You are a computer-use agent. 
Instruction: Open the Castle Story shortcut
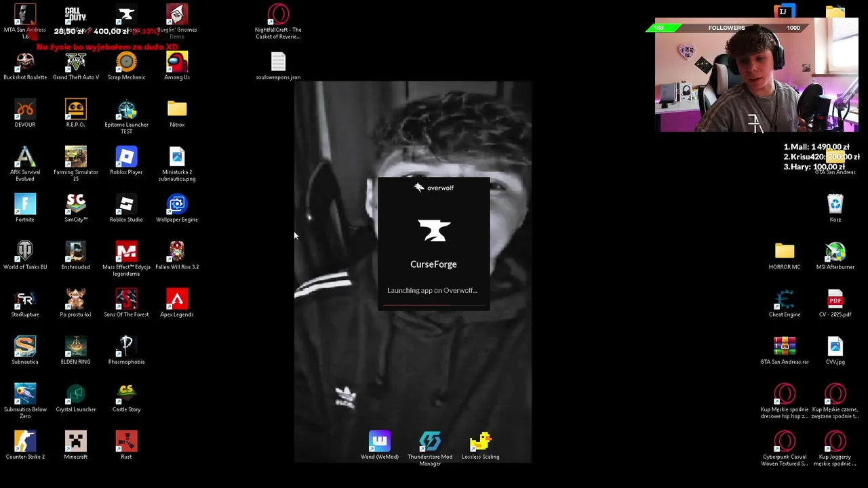pos(126,398)
